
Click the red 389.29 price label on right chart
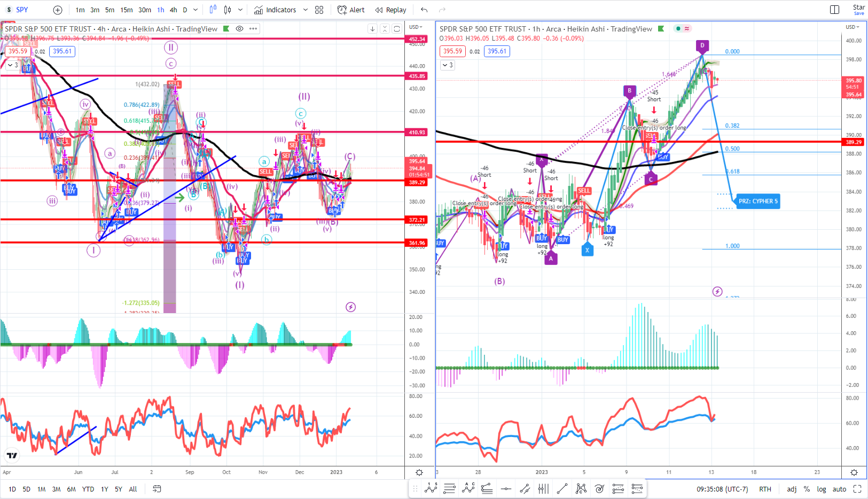pos(854,142)
